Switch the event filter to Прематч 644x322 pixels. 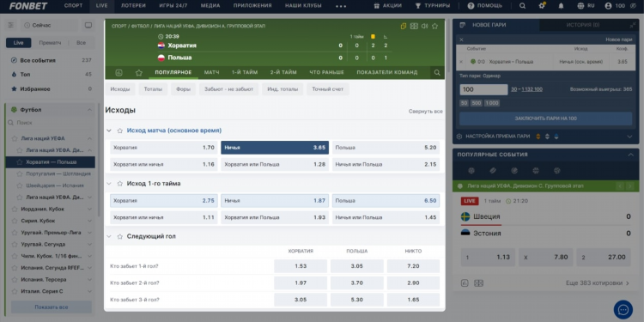pos(50,43)
